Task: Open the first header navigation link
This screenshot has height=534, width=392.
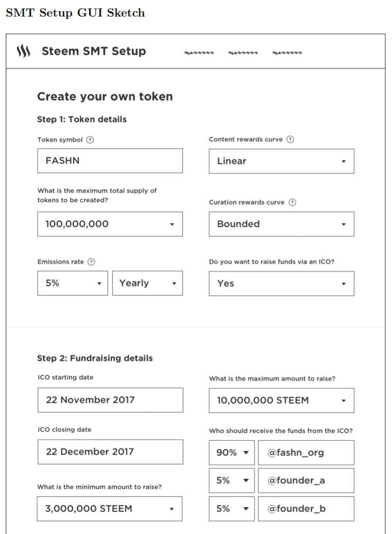Action: (199, 52)
